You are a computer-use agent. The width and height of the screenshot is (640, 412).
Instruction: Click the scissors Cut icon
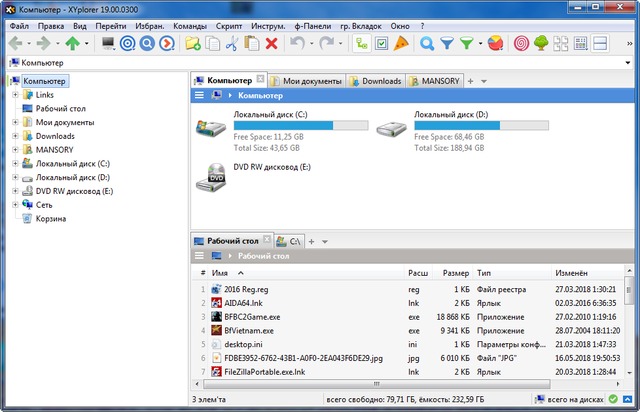(231, 44)
